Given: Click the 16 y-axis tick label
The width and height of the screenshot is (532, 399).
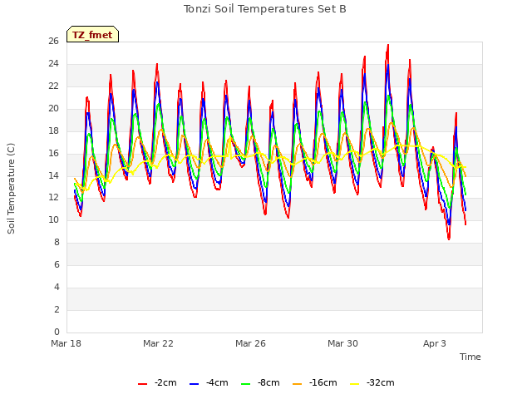Looking at the screenshot, I should coord(53,153).
